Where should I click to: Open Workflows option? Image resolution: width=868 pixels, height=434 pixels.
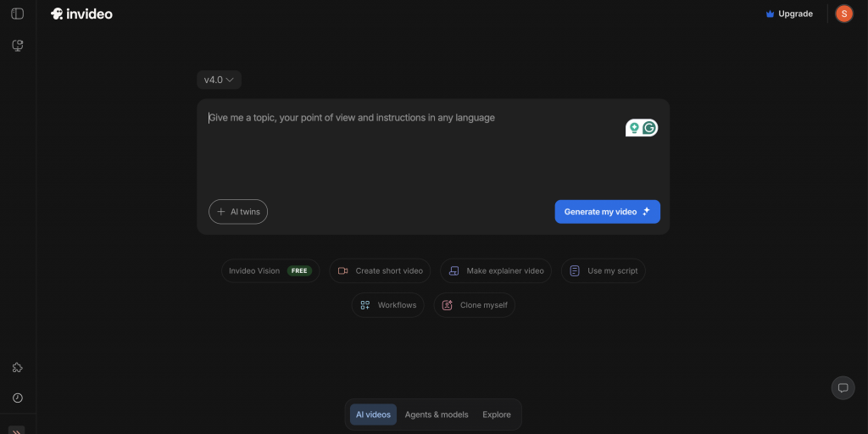coord(387,305)
